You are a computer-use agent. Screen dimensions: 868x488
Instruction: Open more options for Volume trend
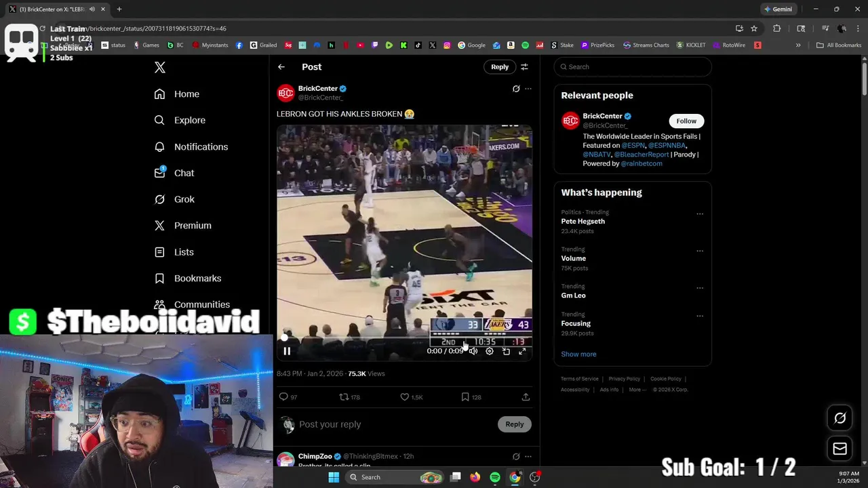click(700, 251)
